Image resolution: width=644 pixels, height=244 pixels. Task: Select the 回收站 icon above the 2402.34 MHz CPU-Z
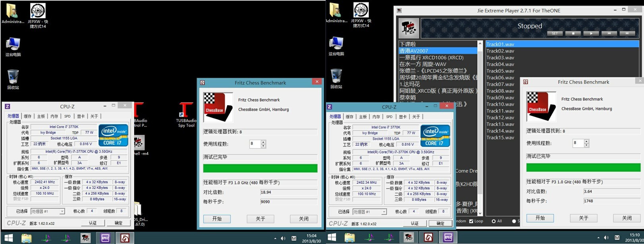(336, 78)
